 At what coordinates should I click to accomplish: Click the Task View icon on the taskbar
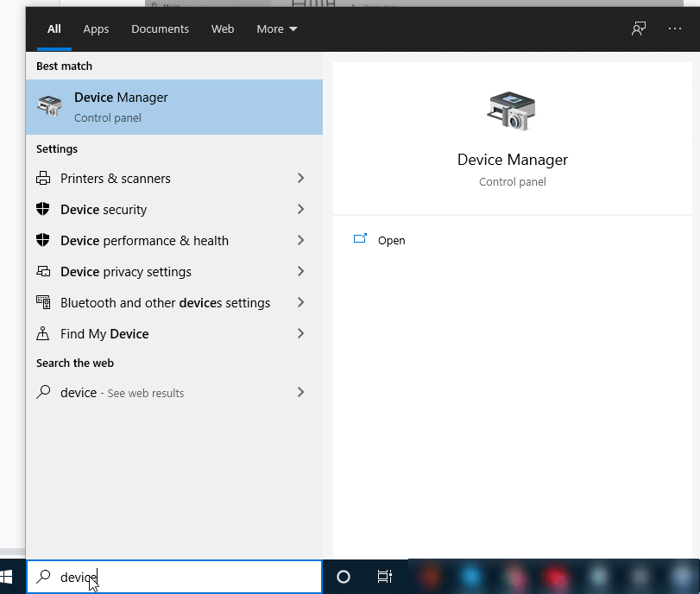coord(384,576)
